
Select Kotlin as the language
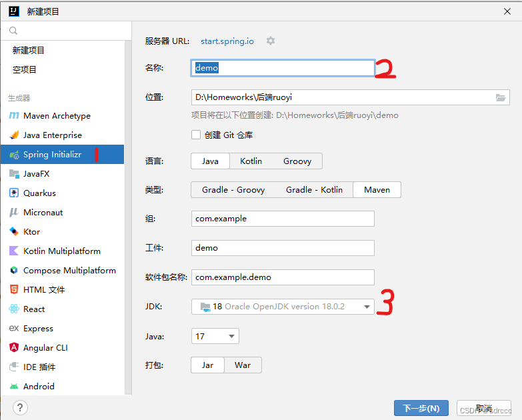[x=251, y=161]
